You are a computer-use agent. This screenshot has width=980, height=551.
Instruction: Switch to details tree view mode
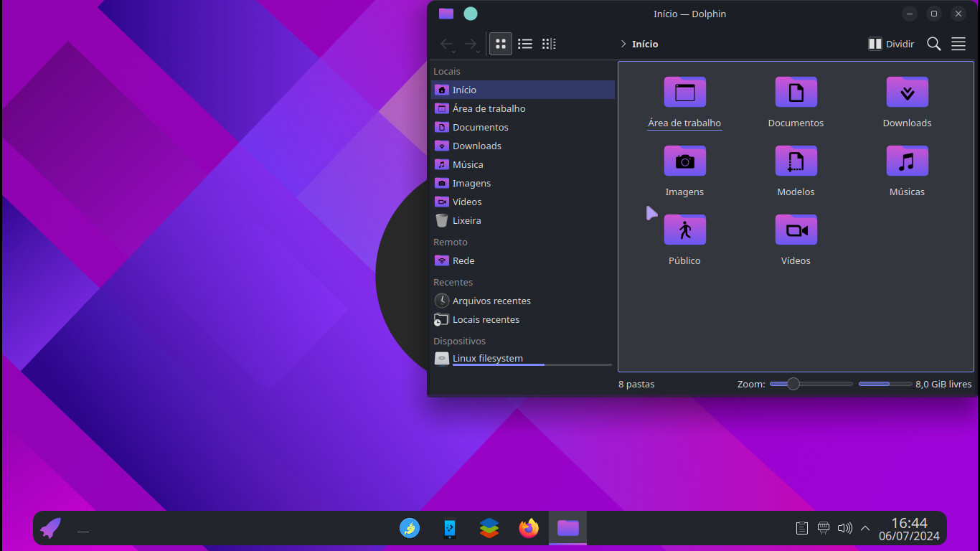pyautogui.click(x=549, y=44)
